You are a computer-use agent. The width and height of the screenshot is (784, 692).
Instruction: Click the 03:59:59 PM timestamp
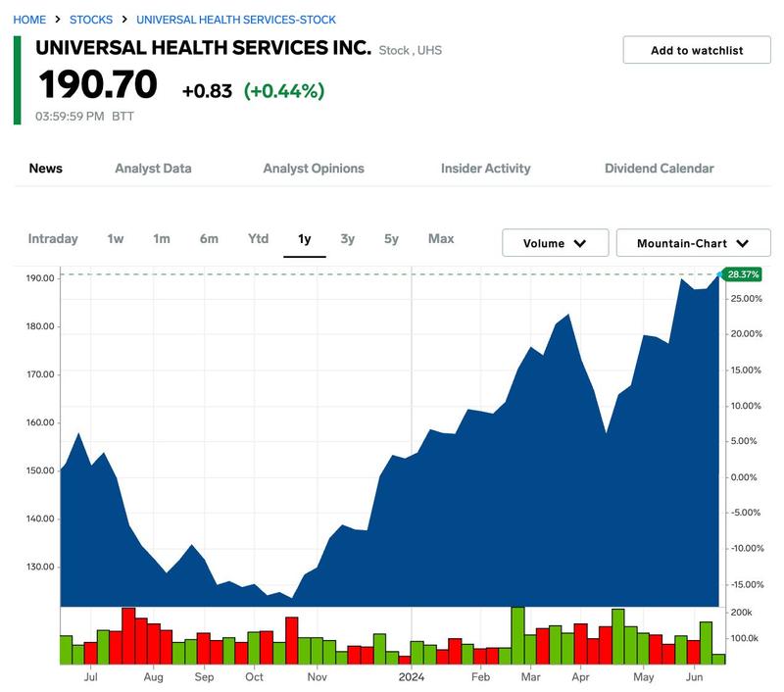click(x=70, y=117)
